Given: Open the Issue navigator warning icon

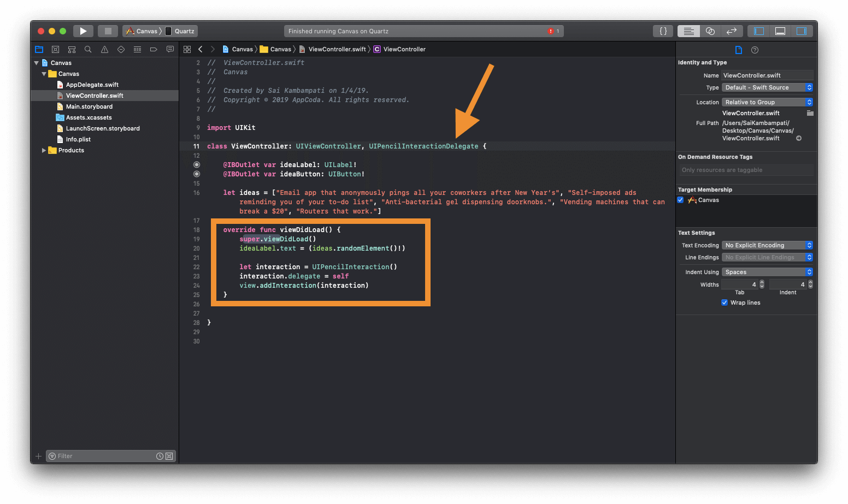Looking at the screenshot, I should point(104,49).
